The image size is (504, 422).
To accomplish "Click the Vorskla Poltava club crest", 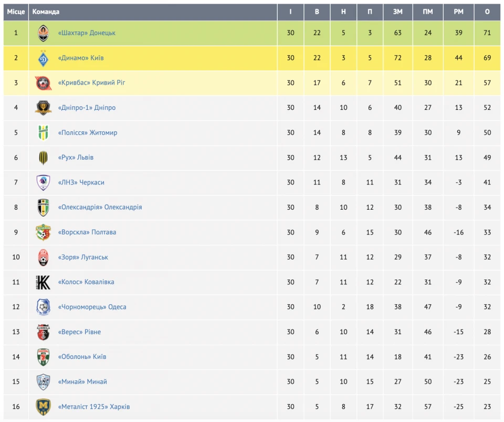I will tap(43, 232).
